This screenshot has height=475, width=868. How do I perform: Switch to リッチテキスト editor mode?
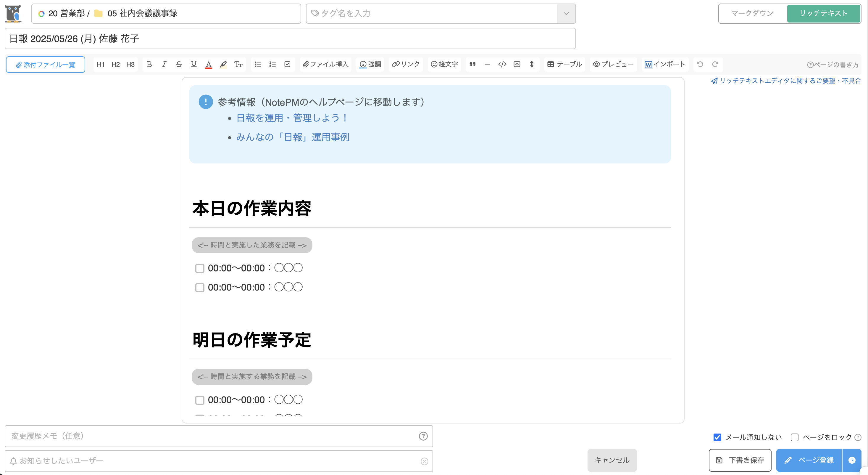(x=824, y=14)
